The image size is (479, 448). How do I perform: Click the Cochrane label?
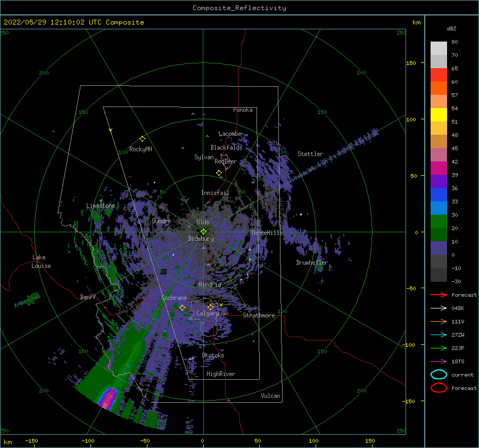[x=174, y=298]
